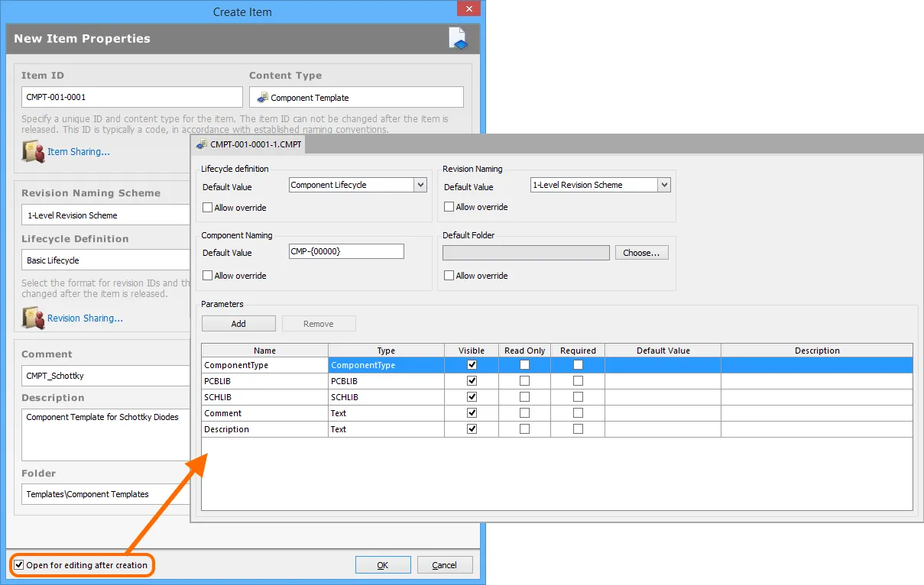This screenshot has width=924, height=585.
Task: Enable Allow override for Revision Naming
Action: pyautogui.click(x=449, y=207)
